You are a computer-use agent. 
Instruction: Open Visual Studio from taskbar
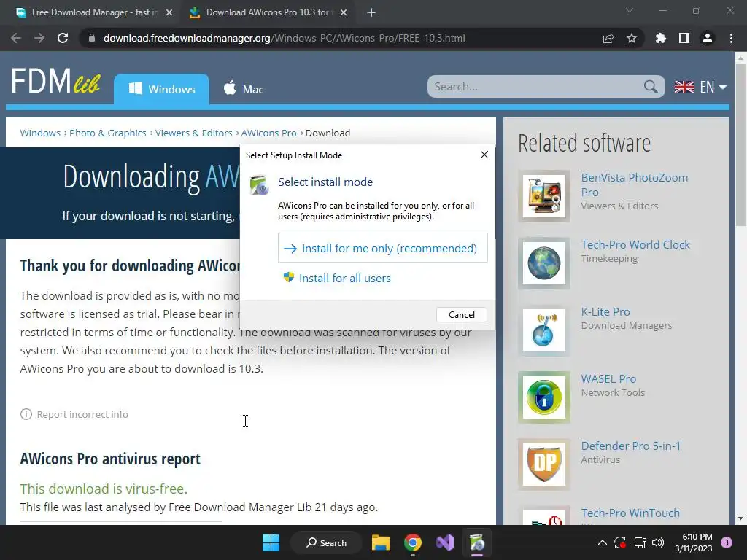[x=445, y=542]
